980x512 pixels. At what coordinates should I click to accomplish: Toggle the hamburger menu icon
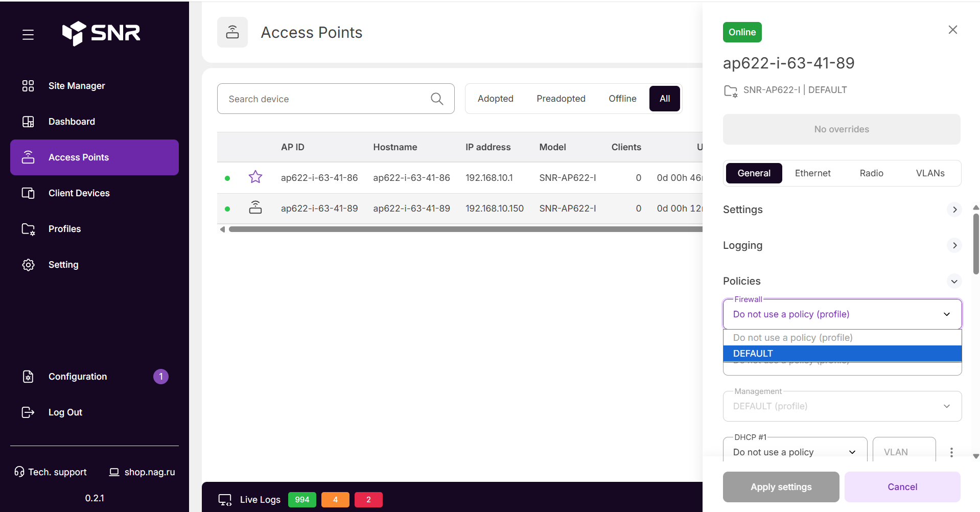[x=28, y=35]
